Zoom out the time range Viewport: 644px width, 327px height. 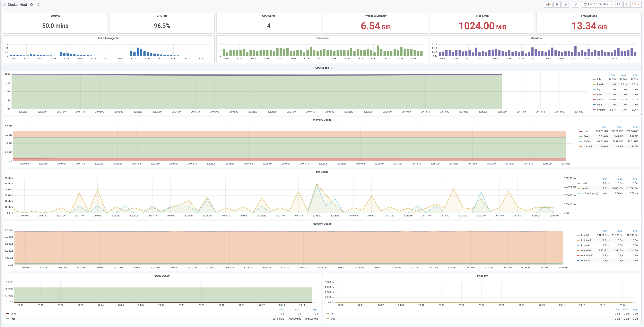[619, 4]
